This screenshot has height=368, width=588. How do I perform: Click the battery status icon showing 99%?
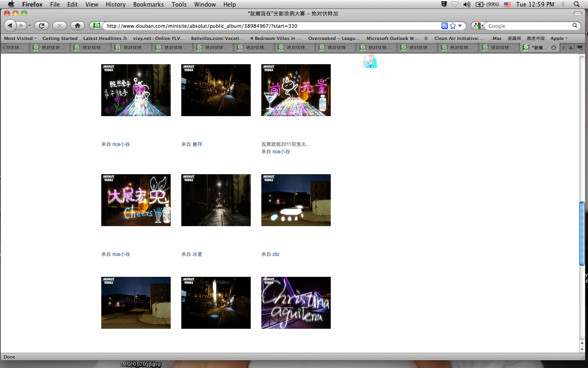tap(487, 4)
